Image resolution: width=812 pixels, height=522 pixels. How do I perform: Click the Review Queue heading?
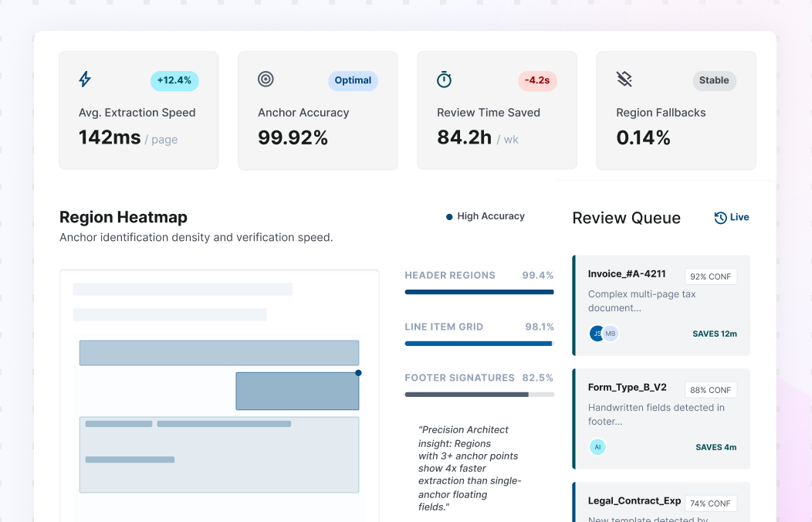627,218
